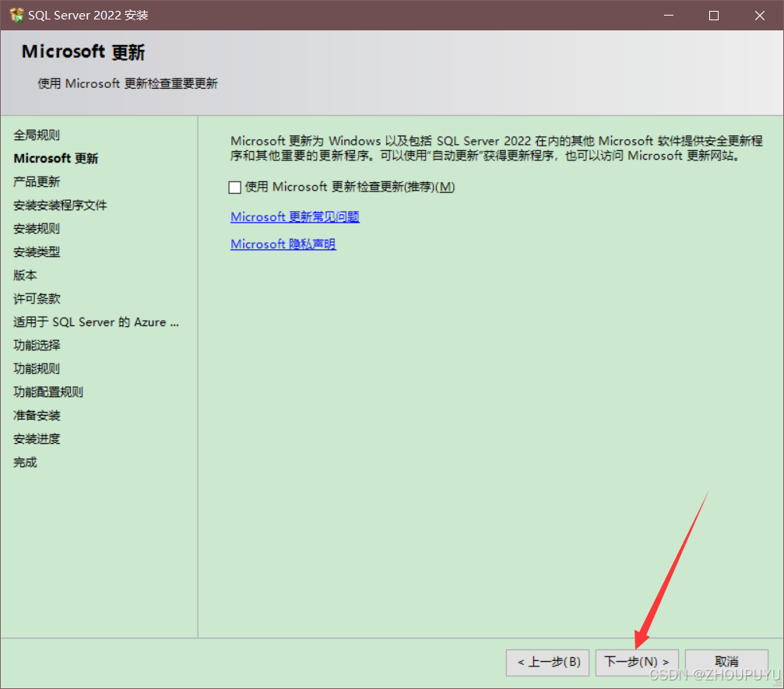Cancel setup with the 取消 button
This screenshot has height=689, width=784.
pos(726,662)
